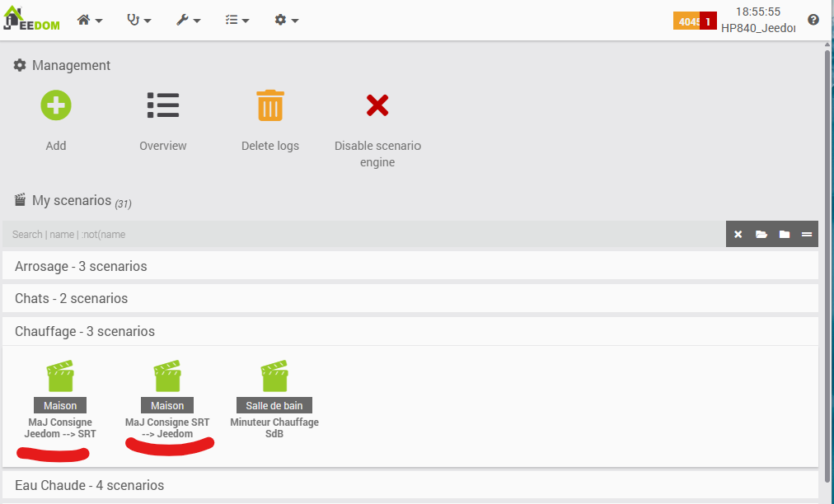834x504 pixels.
Task: Open the Analysis stethoscope dropdown menu
Action: tap(138, 20)
